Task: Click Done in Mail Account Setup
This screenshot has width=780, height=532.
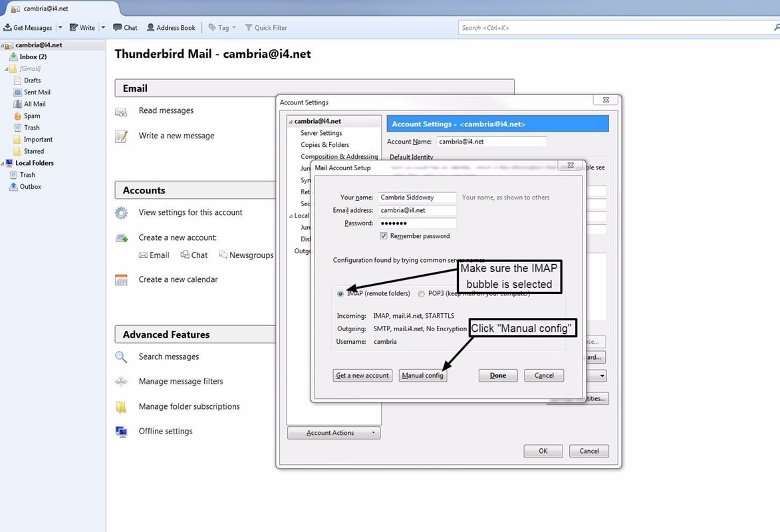Action: pyautogui.click(x=498, y=375)
